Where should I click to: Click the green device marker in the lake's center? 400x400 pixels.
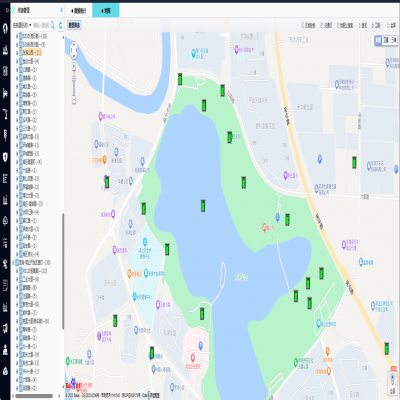[x=203, y=206]
